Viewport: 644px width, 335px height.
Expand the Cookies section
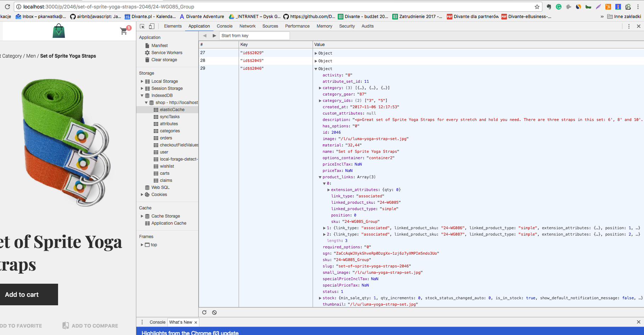(142, 195)
